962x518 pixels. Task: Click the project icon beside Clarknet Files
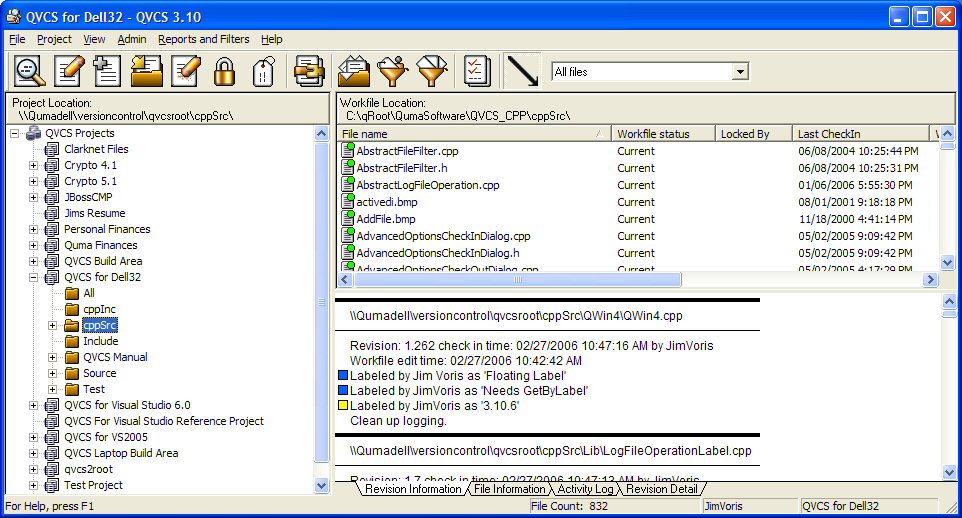pyautogui.click(x=52, y=149)
